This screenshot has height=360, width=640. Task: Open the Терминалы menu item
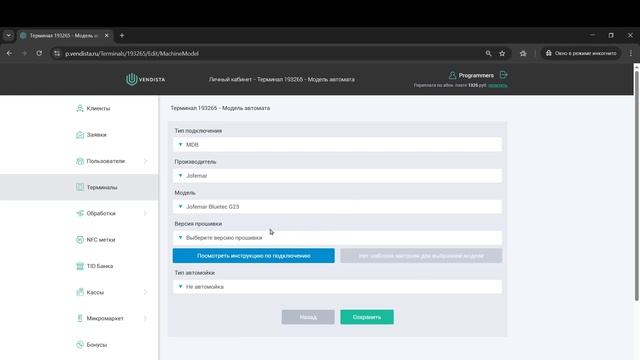[x=102, y=187]
